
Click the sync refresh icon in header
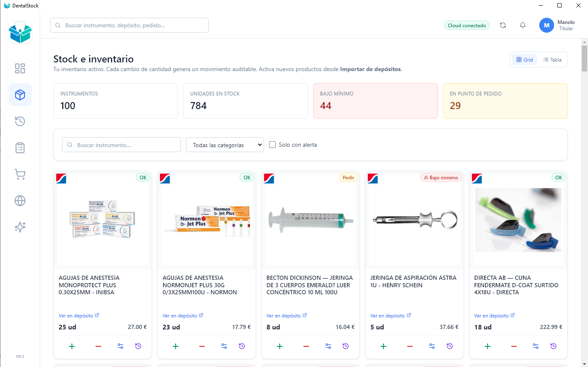pos(503,25)
